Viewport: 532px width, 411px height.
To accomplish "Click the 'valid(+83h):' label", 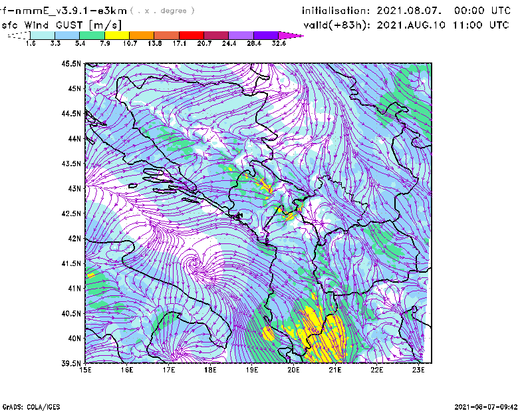I will (337, 25).
